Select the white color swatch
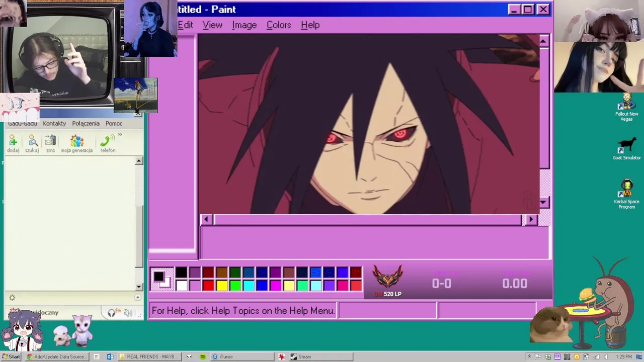Screen dimensions: 644x362 (x=182, y=286)
